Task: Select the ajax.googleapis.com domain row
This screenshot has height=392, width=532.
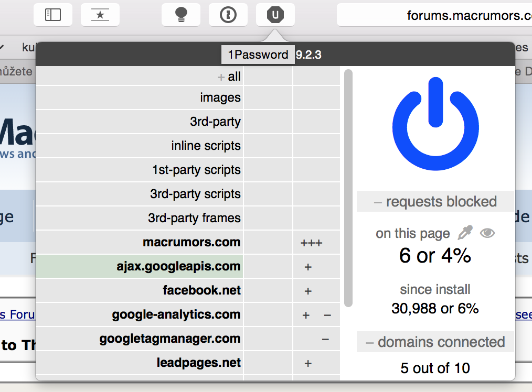Action: point(140,266)
